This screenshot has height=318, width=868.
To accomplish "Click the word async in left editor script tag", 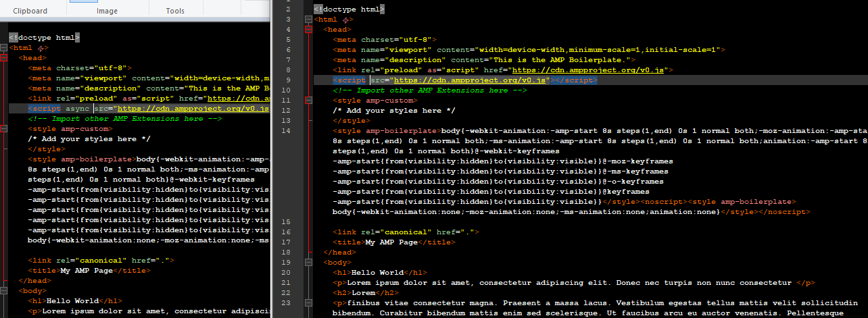I will [x=78, y=109].
